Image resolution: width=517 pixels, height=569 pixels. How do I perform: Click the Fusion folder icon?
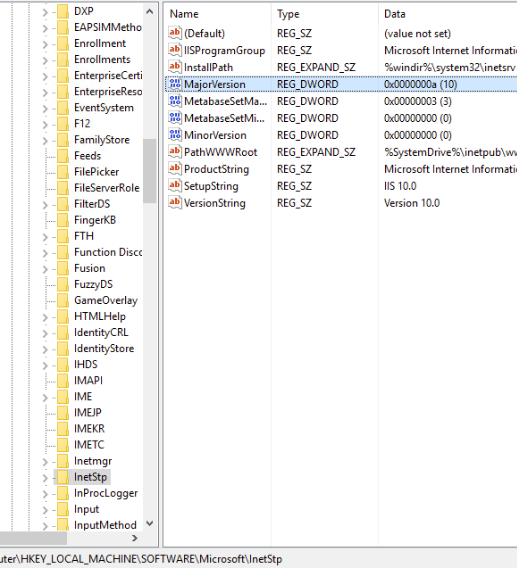pos(63,268)
